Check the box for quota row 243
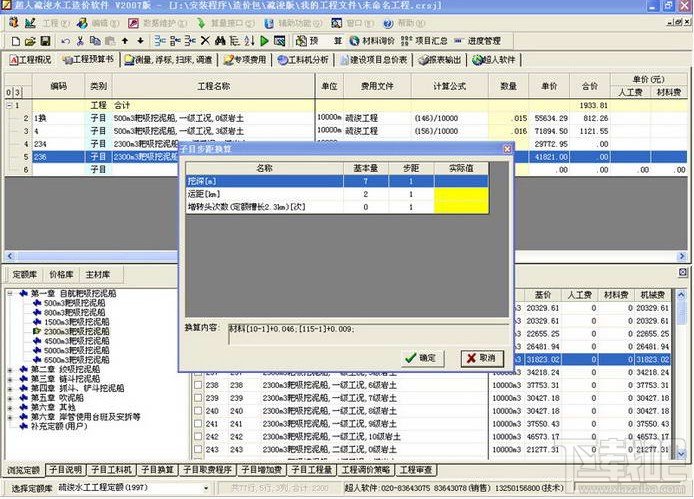The image size is (694, 499). (x=198, y=449)
